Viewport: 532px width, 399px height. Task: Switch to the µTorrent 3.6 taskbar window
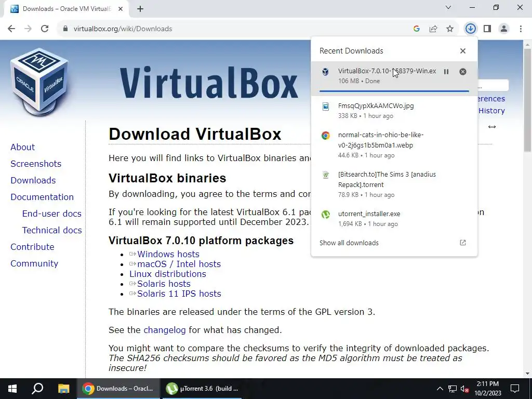click(x=202, y=389)
